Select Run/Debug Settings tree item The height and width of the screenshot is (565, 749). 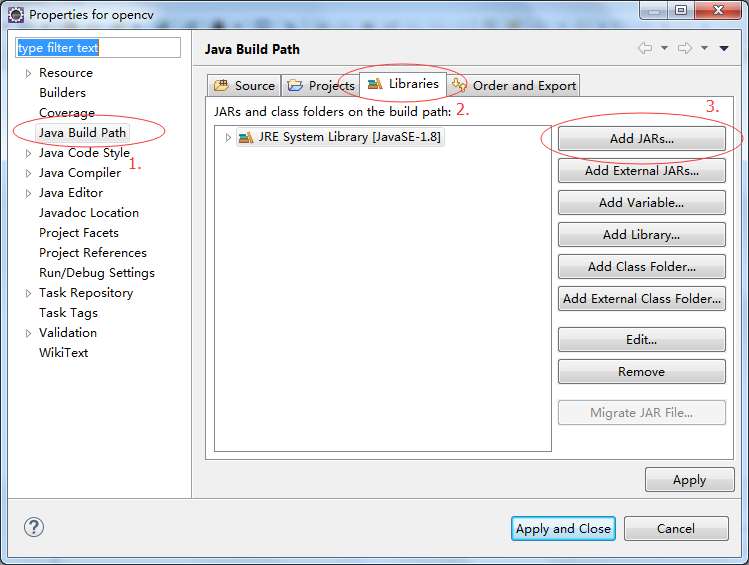point(97,273)
